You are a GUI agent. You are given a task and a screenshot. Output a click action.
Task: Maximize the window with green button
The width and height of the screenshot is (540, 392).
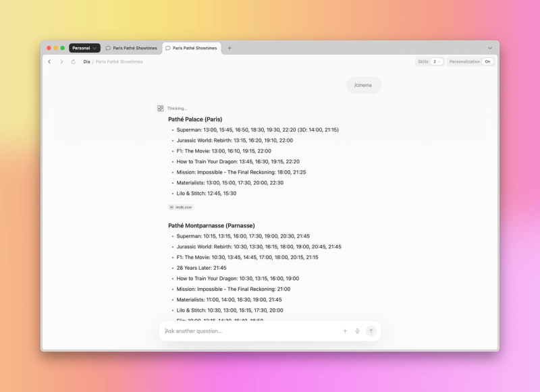tap(63, 48)
